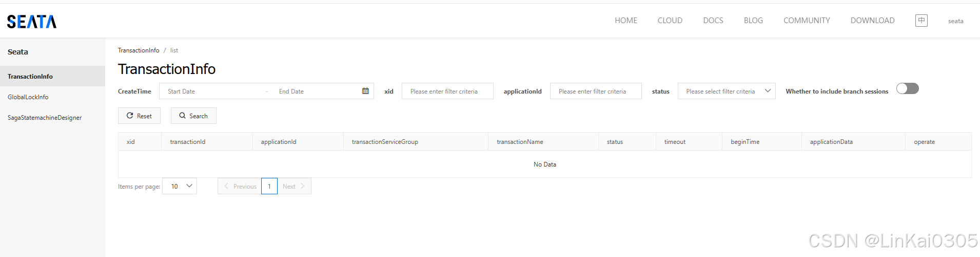980x257 pixels.
Task: Open the CLOUD menu item
Action: click(670, 21)
